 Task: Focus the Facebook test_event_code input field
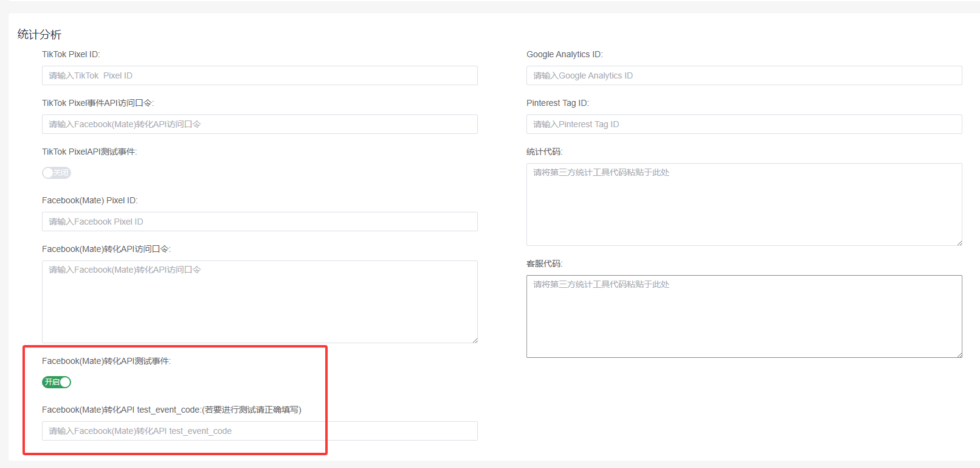coord(260,431)
